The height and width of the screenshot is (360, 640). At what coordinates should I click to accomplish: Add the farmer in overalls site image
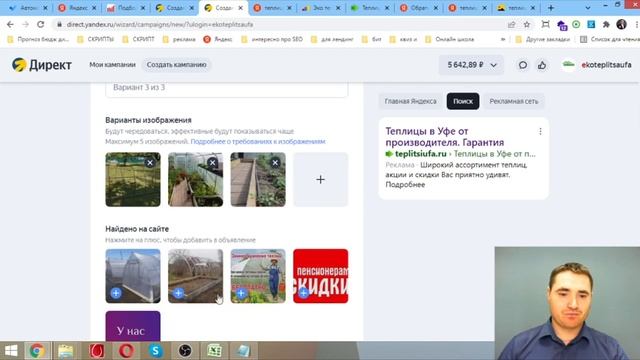tap(241, 293)
